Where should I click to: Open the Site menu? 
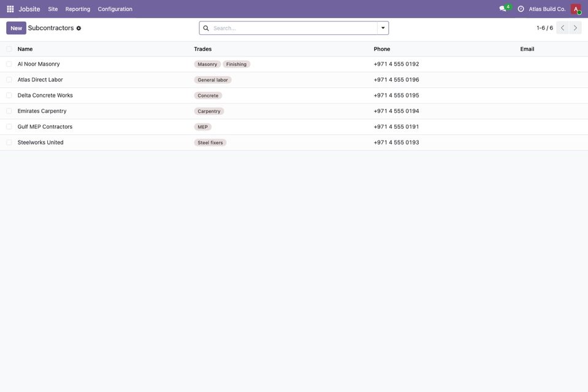(x=53, y=9)
